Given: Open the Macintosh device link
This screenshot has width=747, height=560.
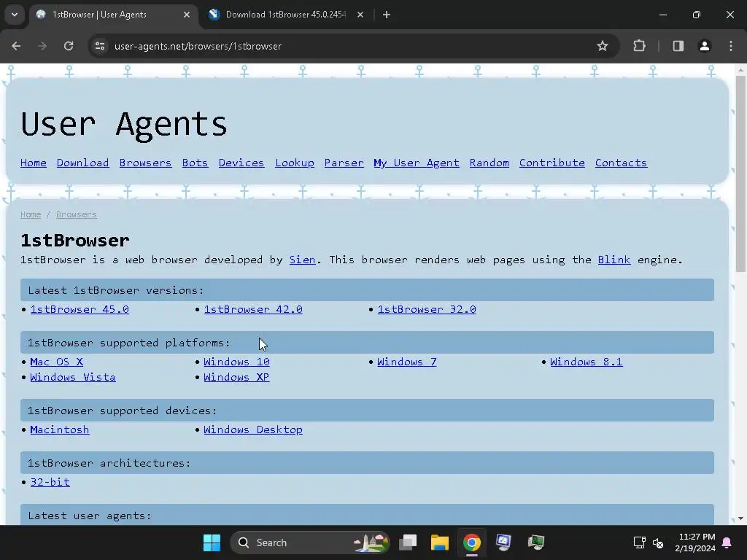Looking at the screenshot, I should 60,429.
